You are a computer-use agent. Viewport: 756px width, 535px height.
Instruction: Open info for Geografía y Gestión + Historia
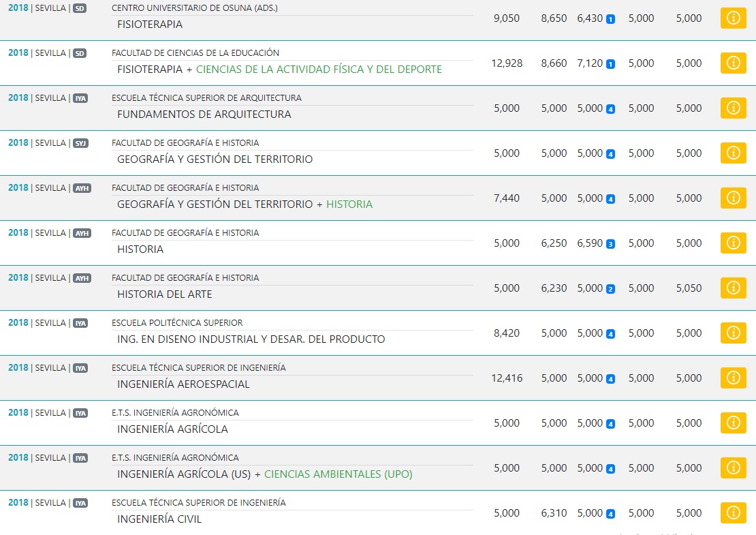[x=733, y=198]
